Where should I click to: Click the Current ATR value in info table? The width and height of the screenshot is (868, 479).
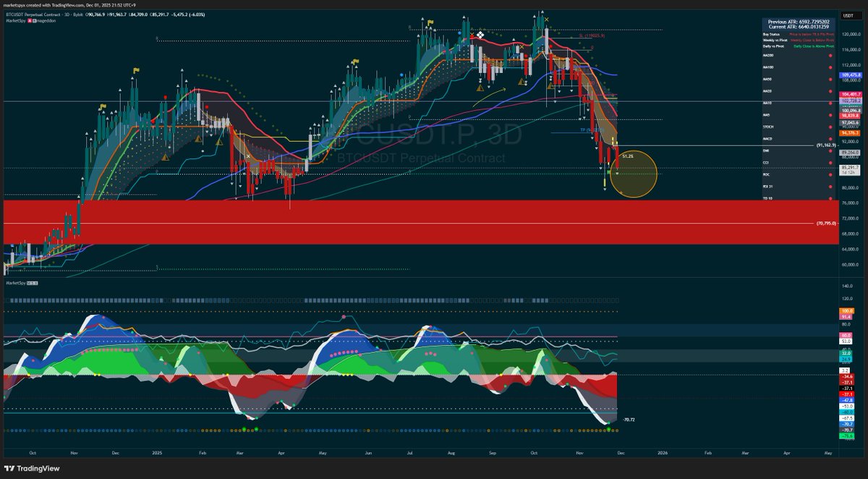[x=814, y=27]
